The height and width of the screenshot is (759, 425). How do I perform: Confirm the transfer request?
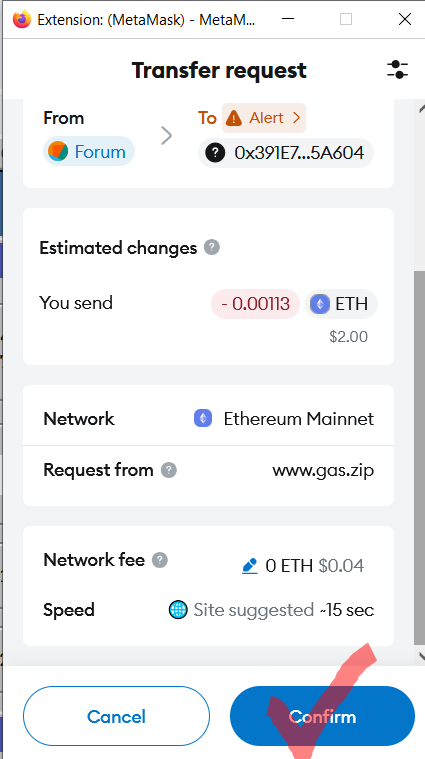[x=322, y=717]
